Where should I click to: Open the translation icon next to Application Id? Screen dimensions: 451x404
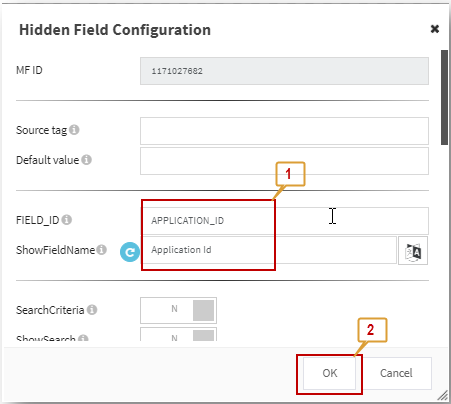tap(413, 251)
